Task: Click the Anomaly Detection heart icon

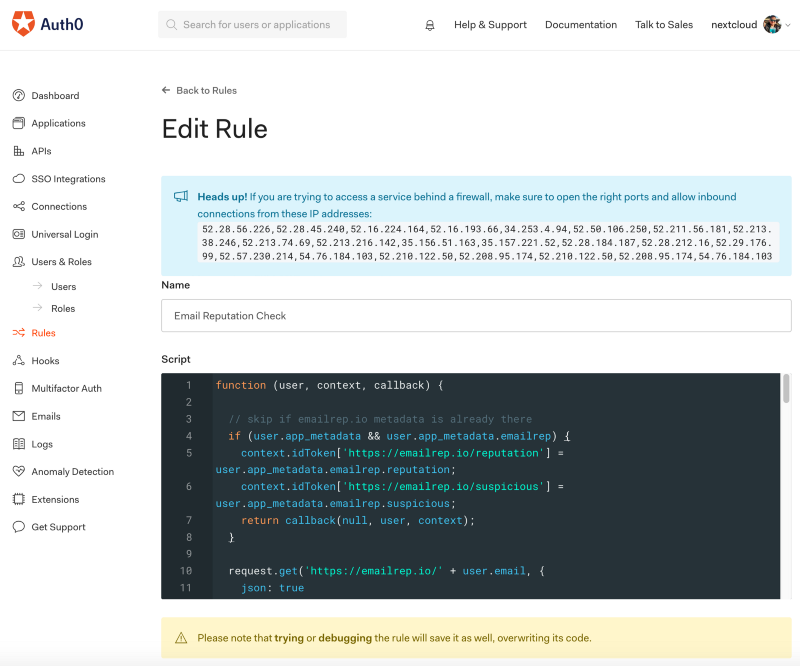Action: click(x=18, y=471)
